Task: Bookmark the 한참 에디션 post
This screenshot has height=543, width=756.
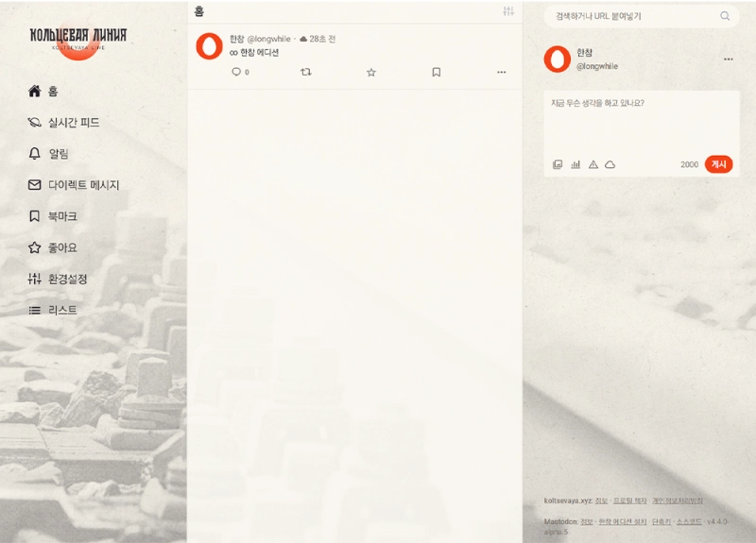Action: (x=436, y=72)
